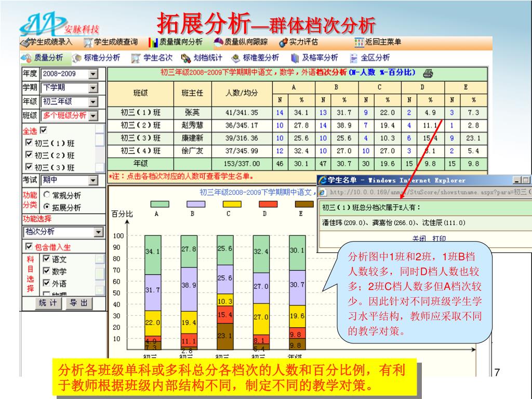
Task: Click the 学生成绩录入 pencil icon
Action: tap(24, 43)
